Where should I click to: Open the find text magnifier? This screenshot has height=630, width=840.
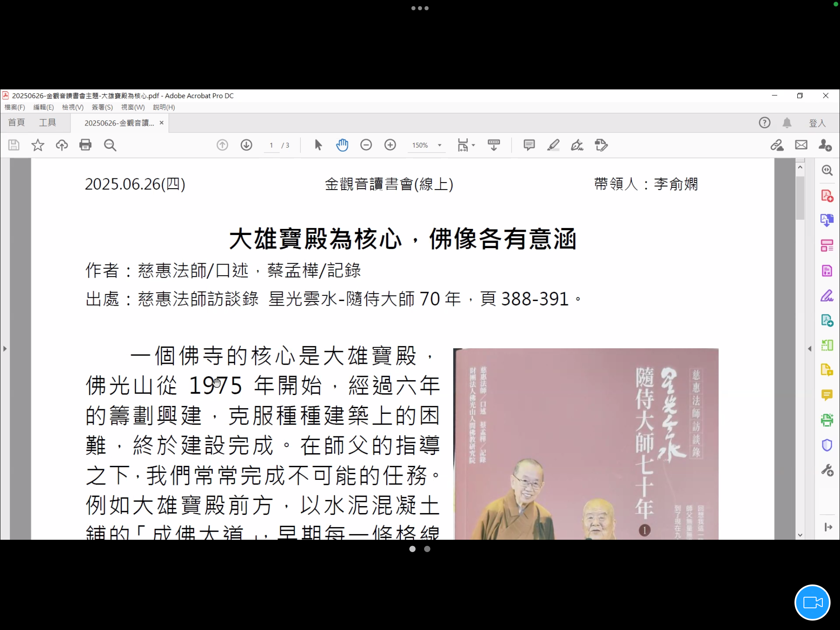pos(110,145)
